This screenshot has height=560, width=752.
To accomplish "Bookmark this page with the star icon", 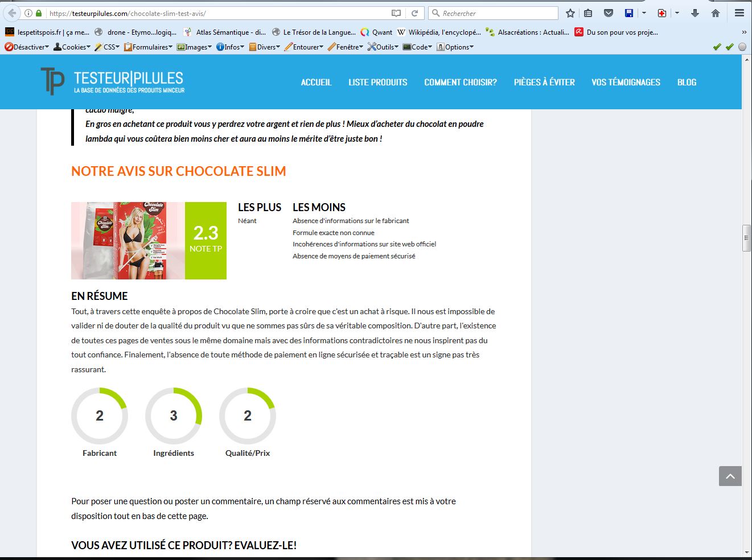I will click(x=570, y=13).
